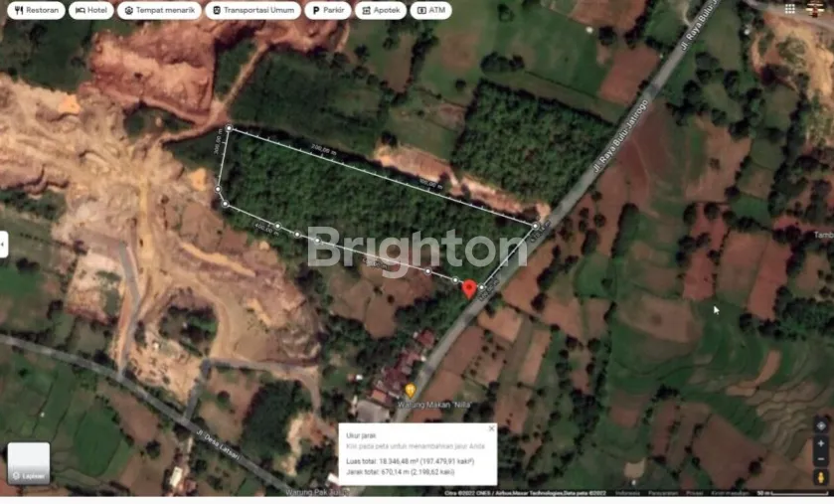
Task: Filter map by Hotel
Action: point(91,10)
